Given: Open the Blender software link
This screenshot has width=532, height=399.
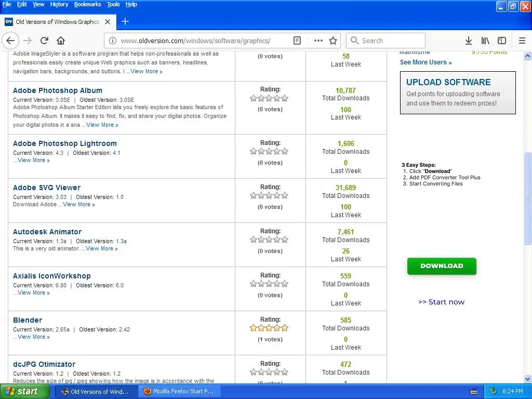Looking at the screenshot, I should coord(28,320).
